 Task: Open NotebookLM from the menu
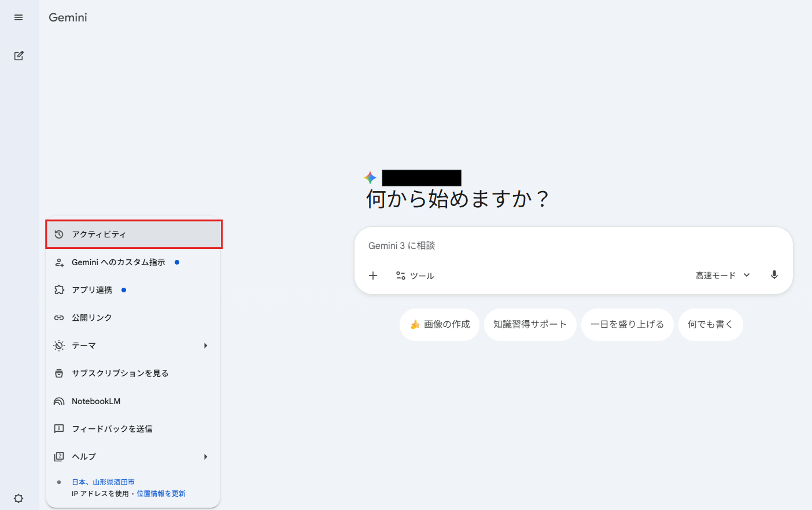coord(133,401)
